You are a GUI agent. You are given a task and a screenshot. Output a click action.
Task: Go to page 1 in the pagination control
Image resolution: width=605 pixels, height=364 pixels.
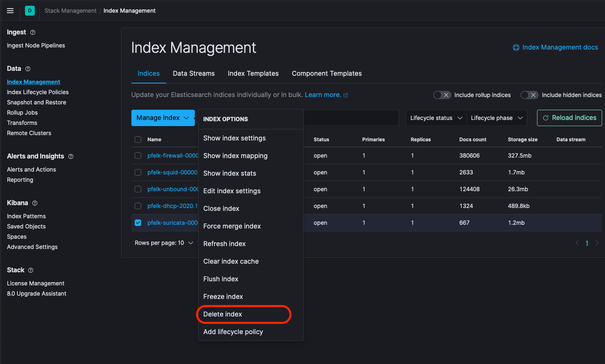(587, 242)
